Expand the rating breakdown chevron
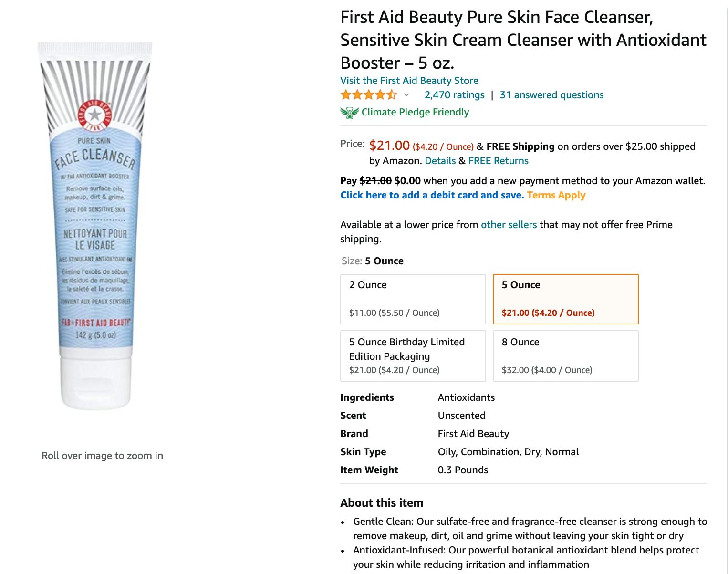 tap(406, 95)
